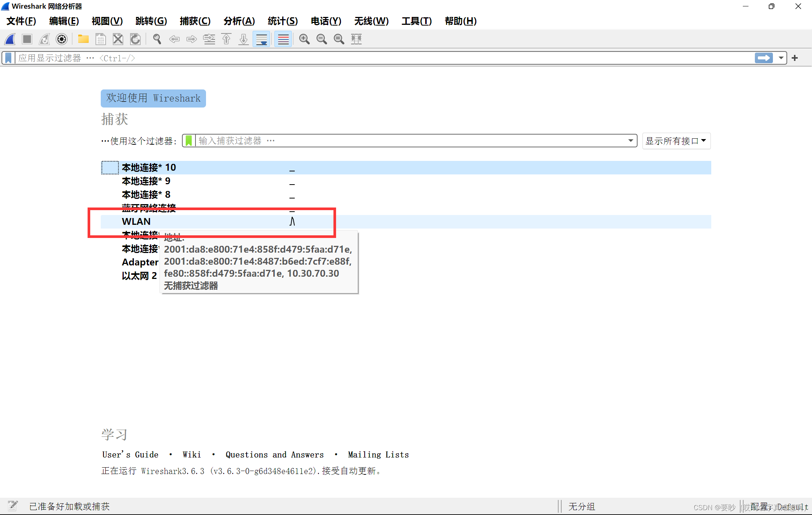Open the 无线(W) menu
Image resolution: width=812 pixels, height=515 pixels.
point(371,21)
